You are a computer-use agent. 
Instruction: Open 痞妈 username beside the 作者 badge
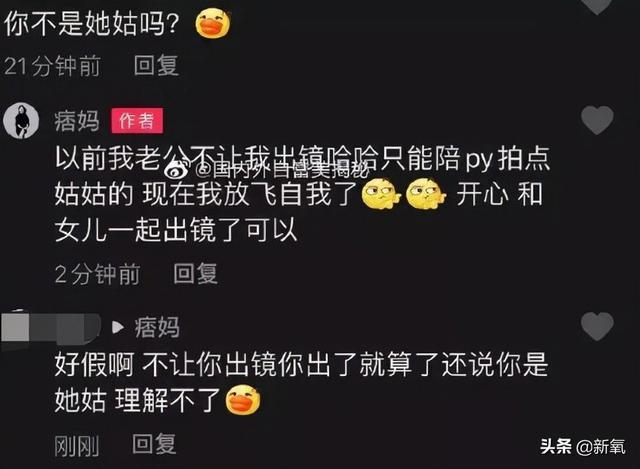click(77, 121)
